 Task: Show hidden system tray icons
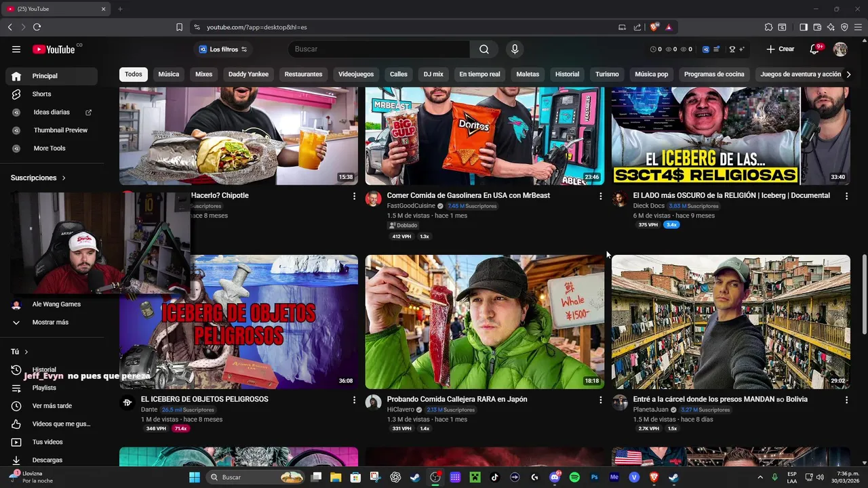coord(760,477)
